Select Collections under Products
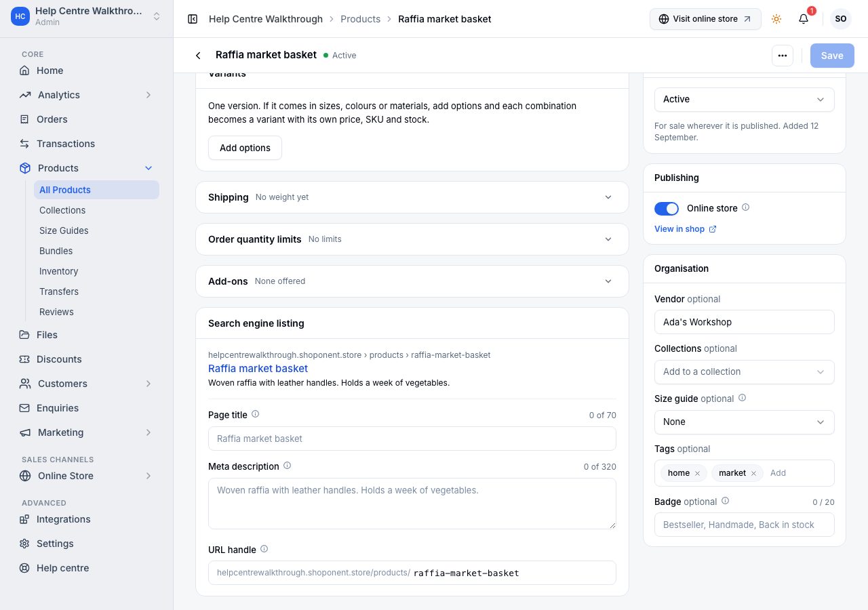868x610 pixels. (96, 210)
